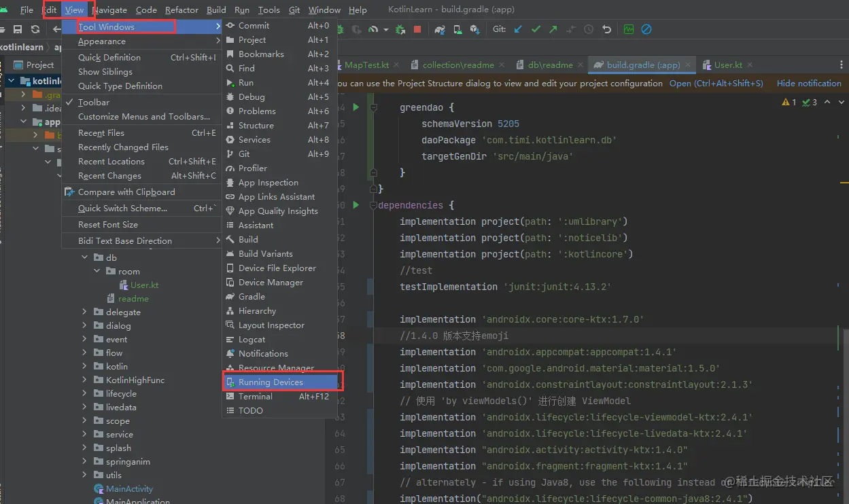Click the blue circle-slash toolbar icon
849x504 pixels.
click(646, 30)
